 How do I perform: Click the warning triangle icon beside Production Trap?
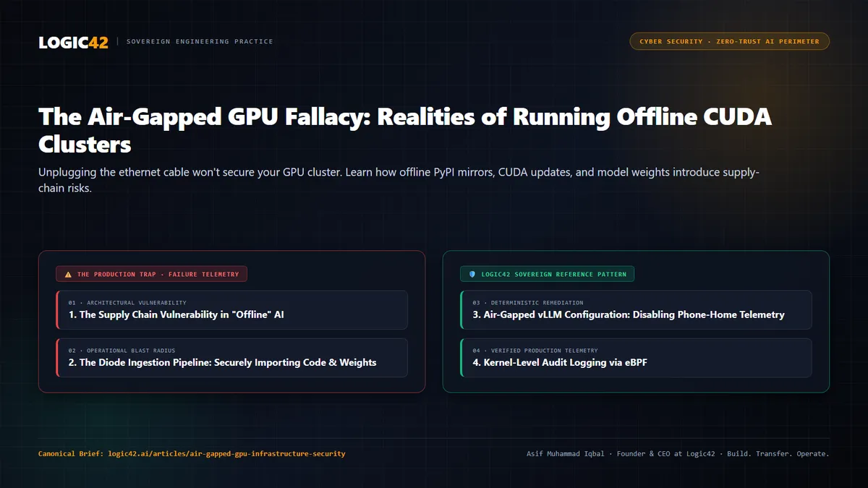(x=68, y=275)
